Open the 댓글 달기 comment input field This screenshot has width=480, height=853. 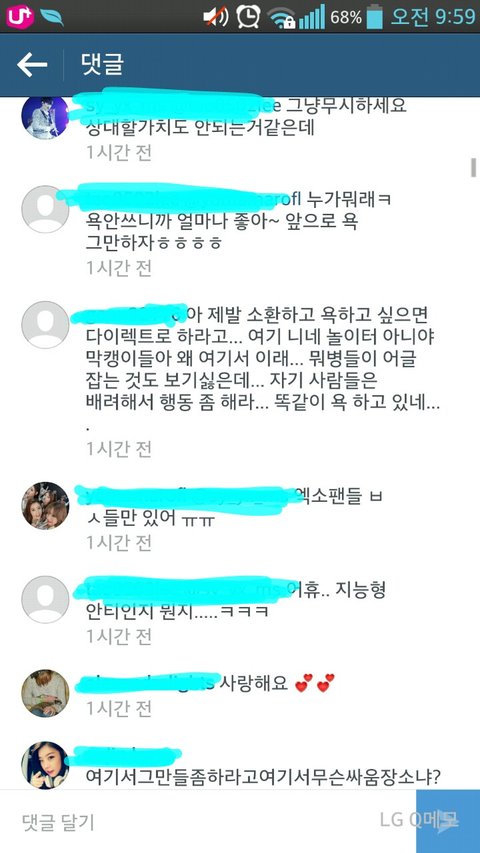point(208,821)
